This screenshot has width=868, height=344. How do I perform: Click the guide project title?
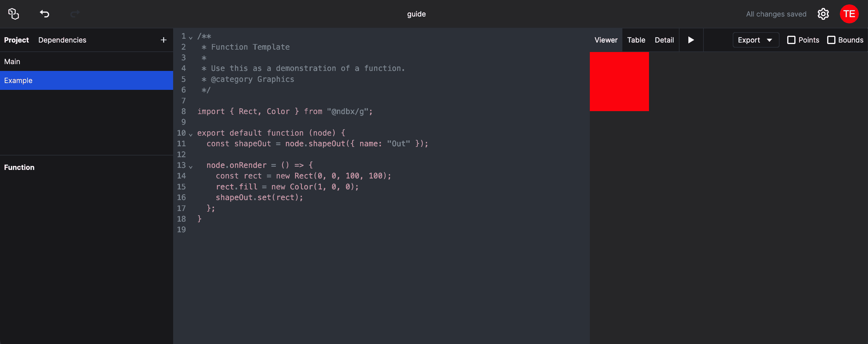[x=416, y=14]
